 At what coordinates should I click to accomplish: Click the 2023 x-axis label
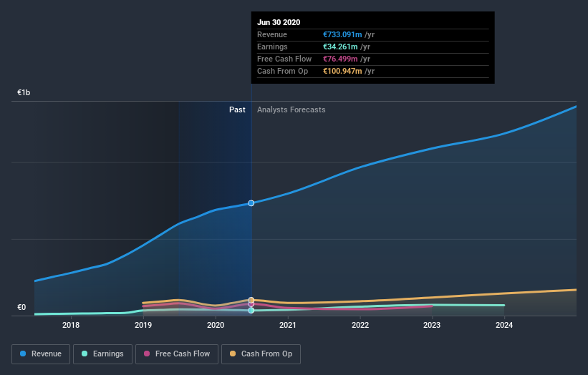point(432,325)
